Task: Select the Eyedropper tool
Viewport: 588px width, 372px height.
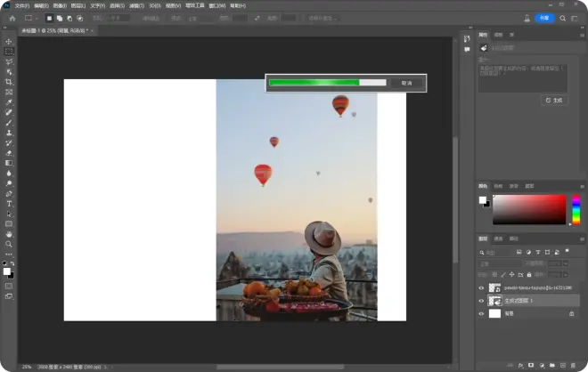Action: 9,102
